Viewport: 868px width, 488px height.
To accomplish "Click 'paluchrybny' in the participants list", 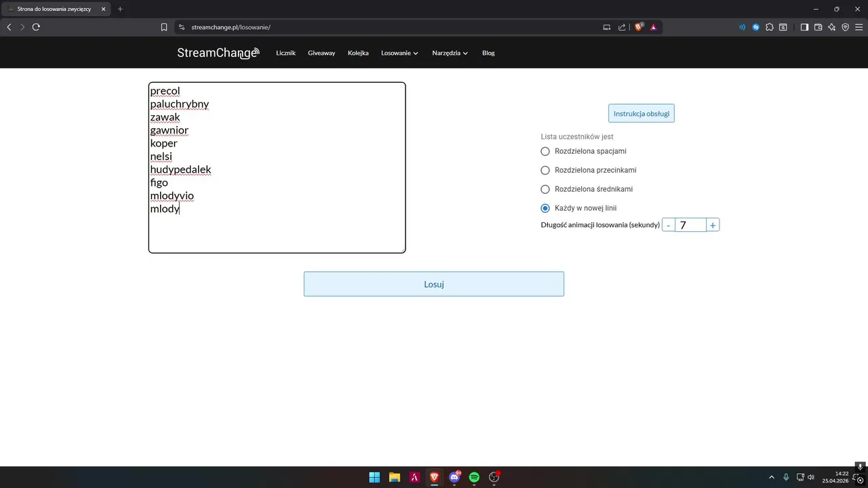I will (x=180, y=104).
